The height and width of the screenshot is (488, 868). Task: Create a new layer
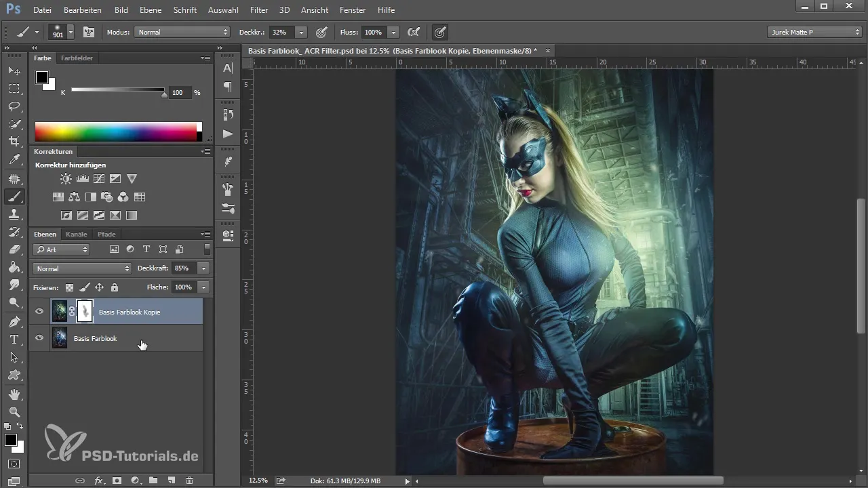click(x=172, y=480)
